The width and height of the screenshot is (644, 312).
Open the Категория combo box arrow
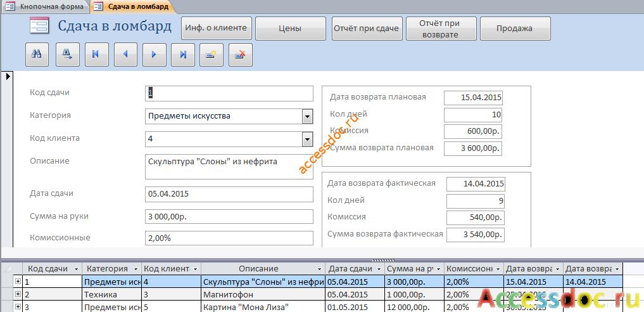pos(307,116)
